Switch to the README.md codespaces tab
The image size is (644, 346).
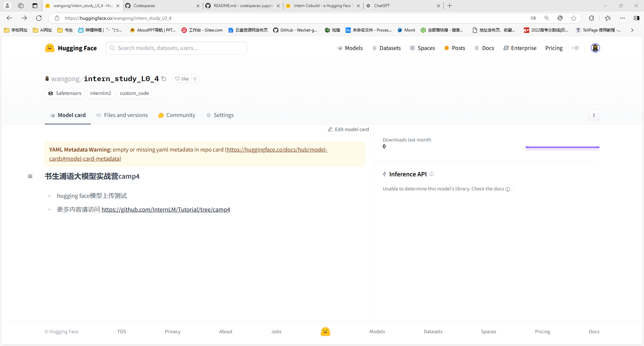coord(243,6)
